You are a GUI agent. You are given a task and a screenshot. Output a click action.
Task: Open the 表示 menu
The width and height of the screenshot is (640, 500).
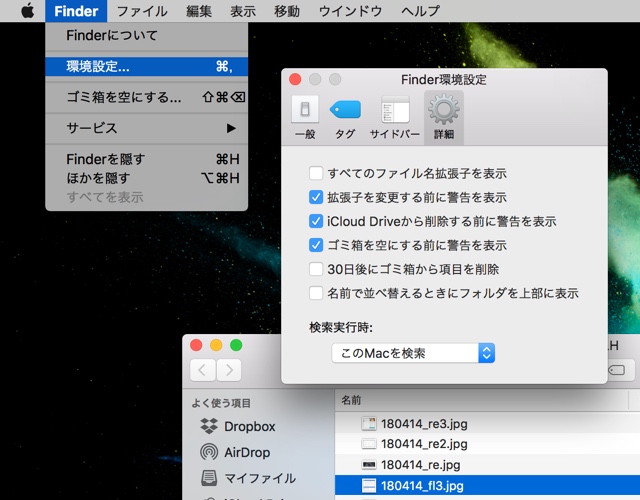(x=243, y=11)
